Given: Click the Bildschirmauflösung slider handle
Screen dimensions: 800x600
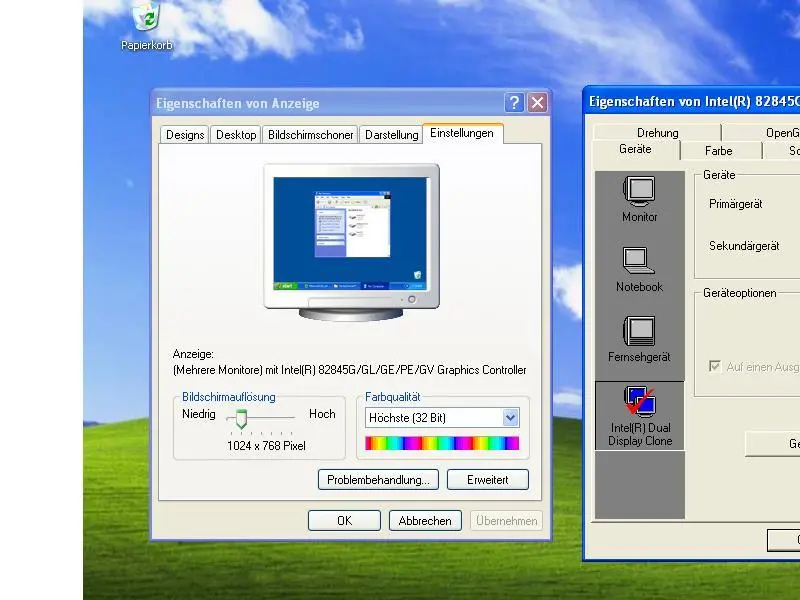Looking at the screenshot, I should [240, 419].
